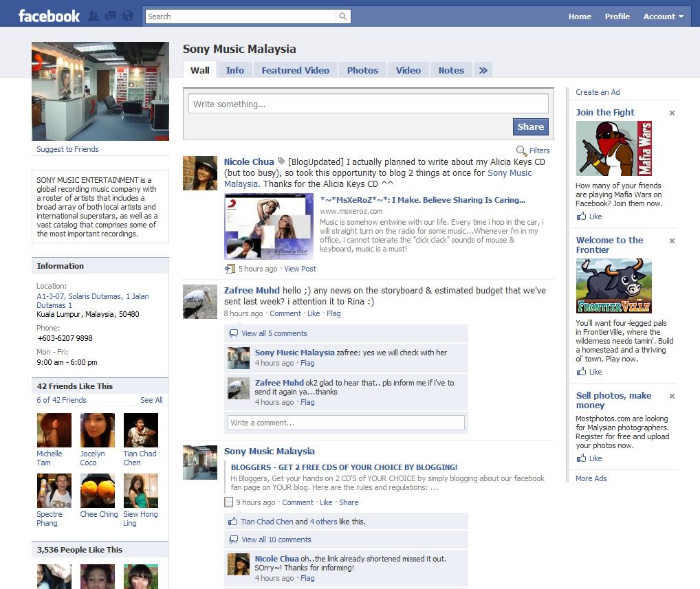
Task: Switch to the Wall tab
Action: point(199,70)
